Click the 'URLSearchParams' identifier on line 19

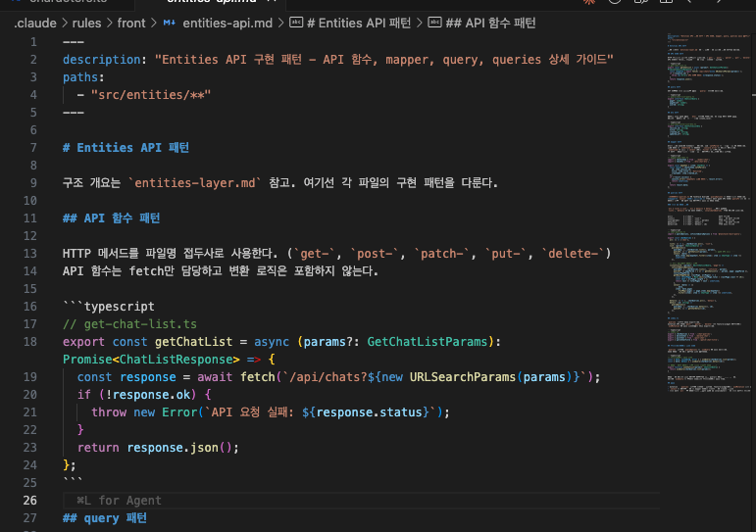pos(463,377)
